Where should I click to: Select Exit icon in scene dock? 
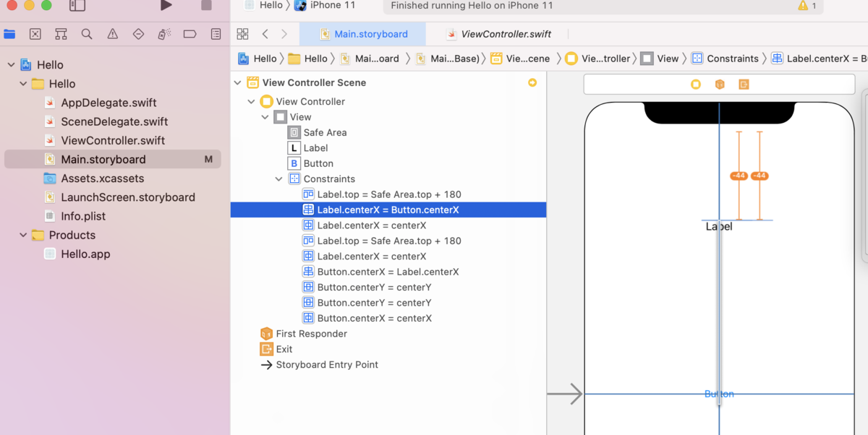(744, 85)
